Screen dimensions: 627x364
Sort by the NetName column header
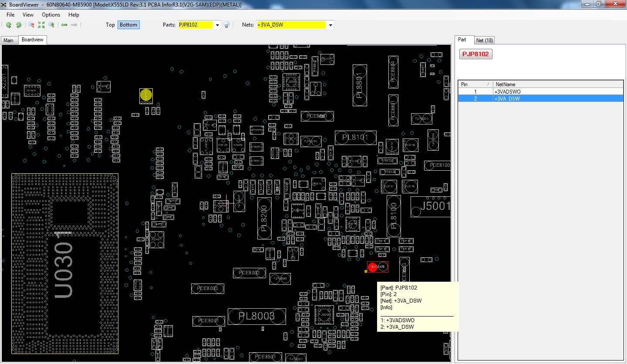point(557,84)
